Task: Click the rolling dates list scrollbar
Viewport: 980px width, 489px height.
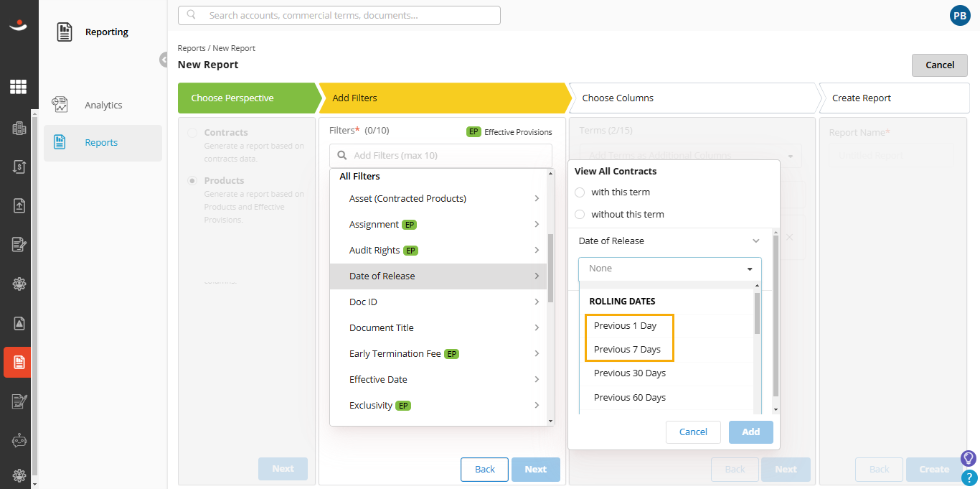Action: (x=757, y=312)
